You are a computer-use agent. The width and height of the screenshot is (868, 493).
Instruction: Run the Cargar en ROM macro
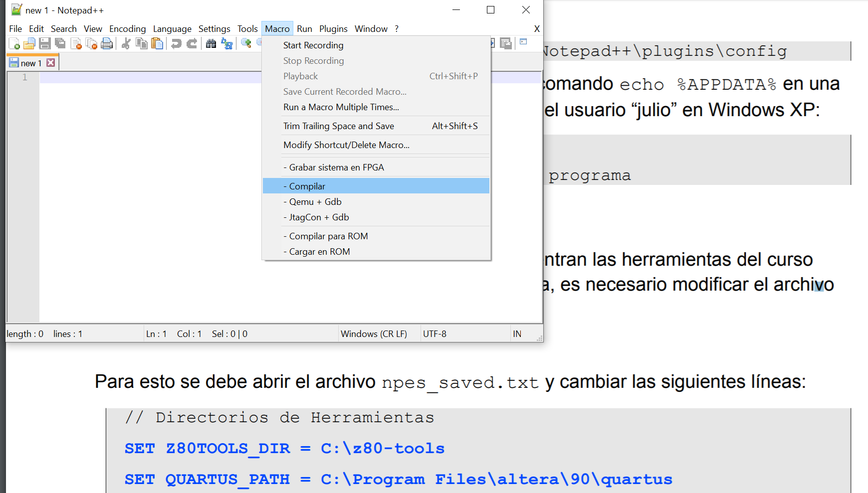(376, 251)
